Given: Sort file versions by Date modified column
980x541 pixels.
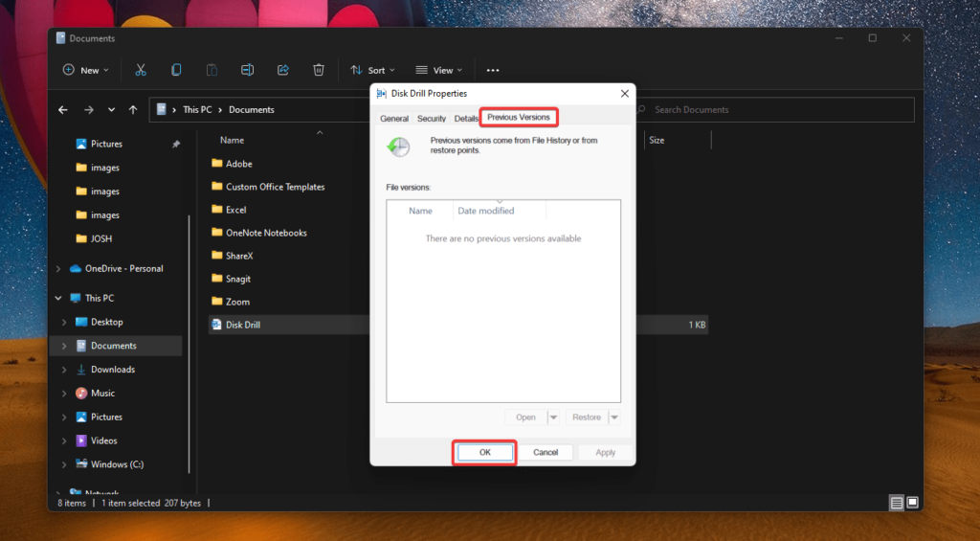Looking at the screenshot, I should click(x=486, y=211).
